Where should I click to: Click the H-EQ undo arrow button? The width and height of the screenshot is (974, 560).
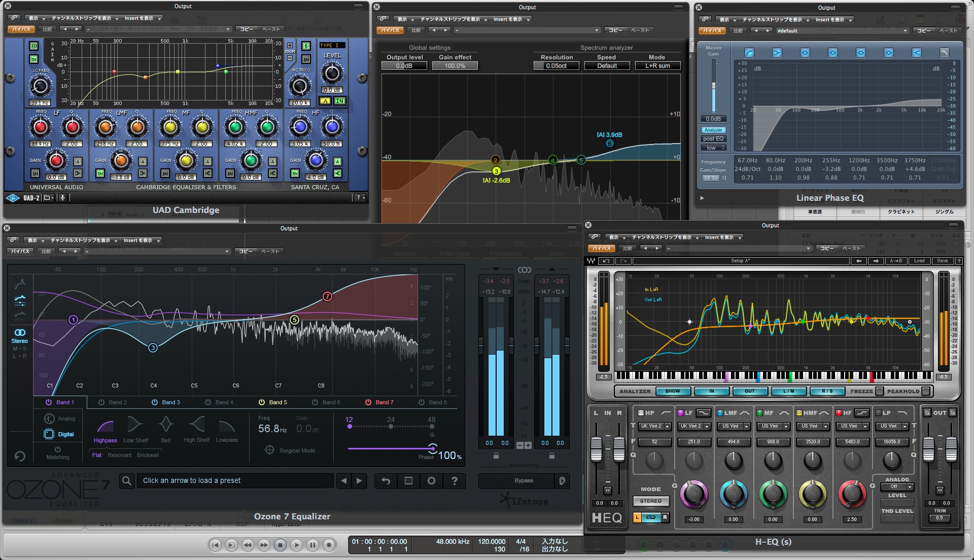tap(606, 261)
